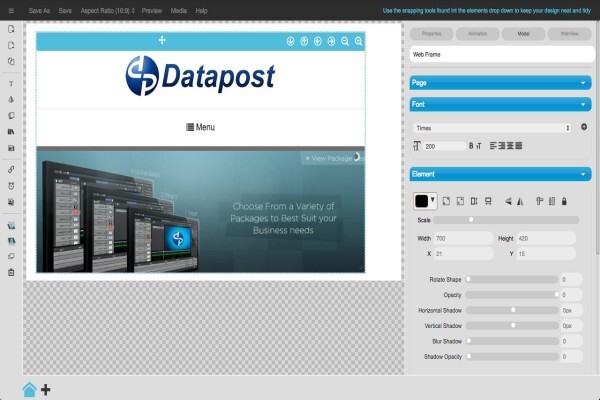Zoom out the web frame content
600x400 pixels.
pyautogui.click(x=345, y=41)
